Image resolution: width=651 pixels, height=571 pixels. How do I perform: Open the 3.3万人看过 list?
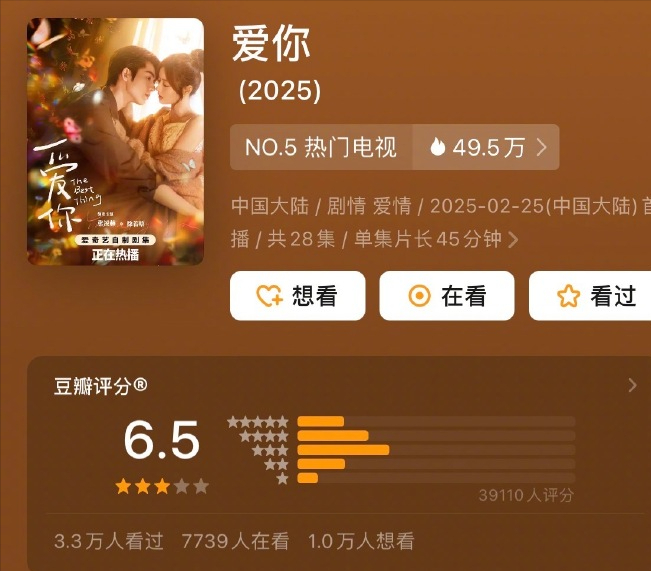[109, 541]
